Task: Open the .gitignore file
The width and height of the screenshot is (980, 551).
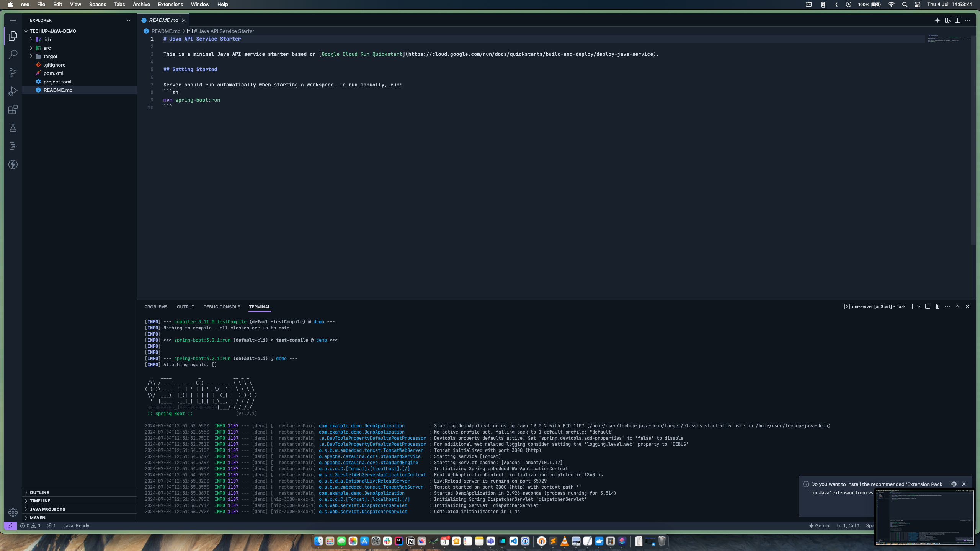Action: (x=79, y=65)
